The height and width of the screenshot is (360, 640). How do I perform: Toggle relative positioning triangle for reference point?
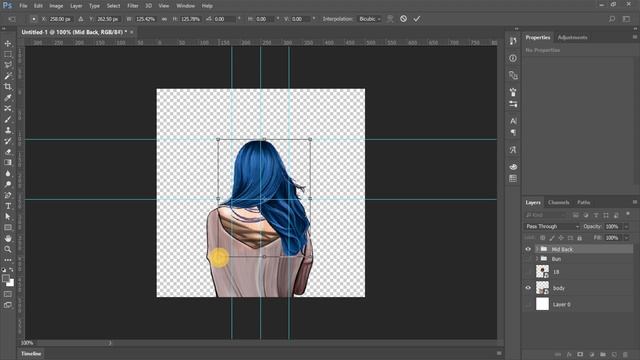click(x=80, y=19)
